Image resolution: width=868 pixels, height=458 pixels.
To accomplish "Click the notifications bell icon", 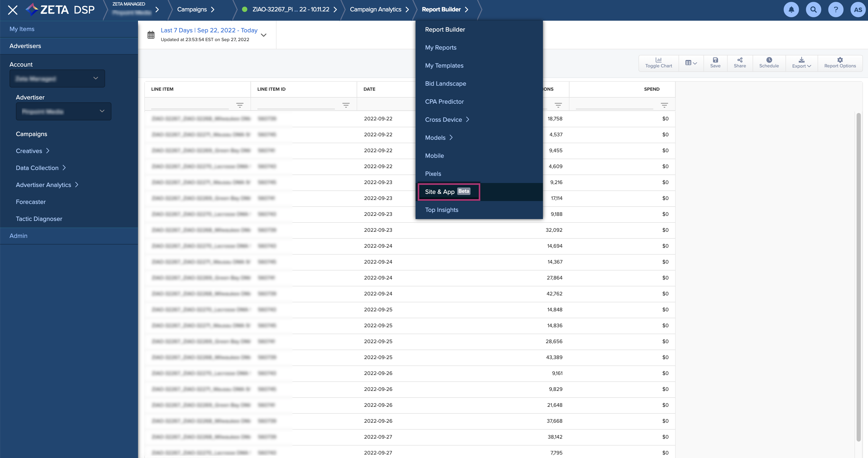I will (x=791, y=10).
